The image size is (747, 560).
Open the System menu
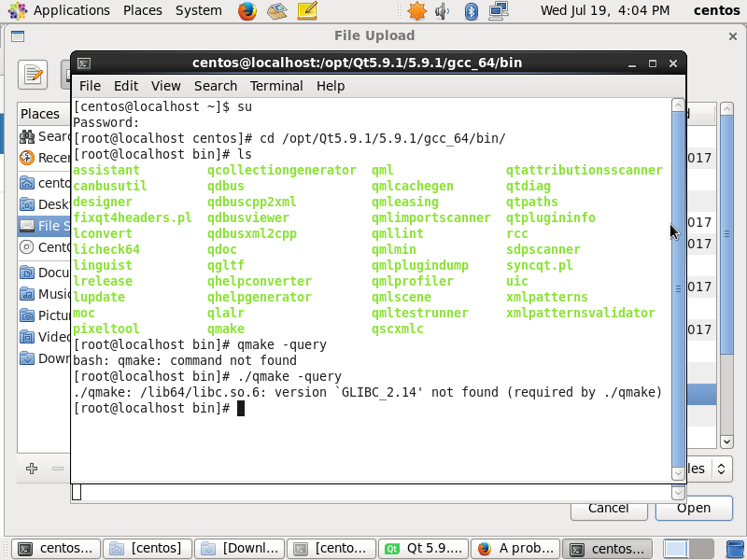[198, 10]
